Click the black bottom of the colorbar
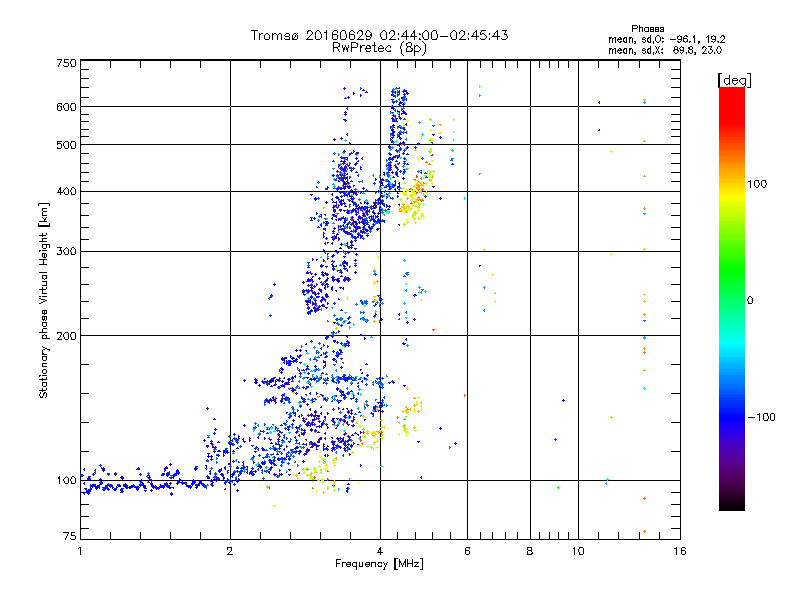The image size is (800, 600). [732, 503]
